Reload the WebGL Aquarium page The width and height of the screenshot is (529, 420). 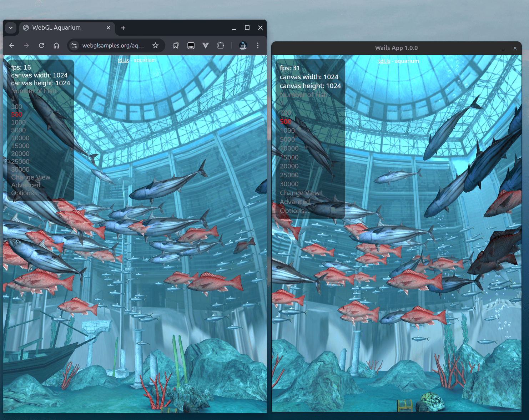pos(41,45)
